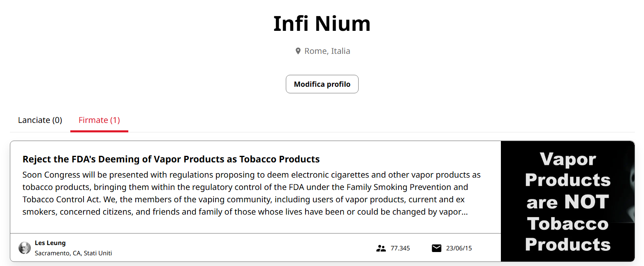Viewport: 644px width, 266px height.
Task: Switch to the Lanciate (0) tab
Action: tap(40, 120)
